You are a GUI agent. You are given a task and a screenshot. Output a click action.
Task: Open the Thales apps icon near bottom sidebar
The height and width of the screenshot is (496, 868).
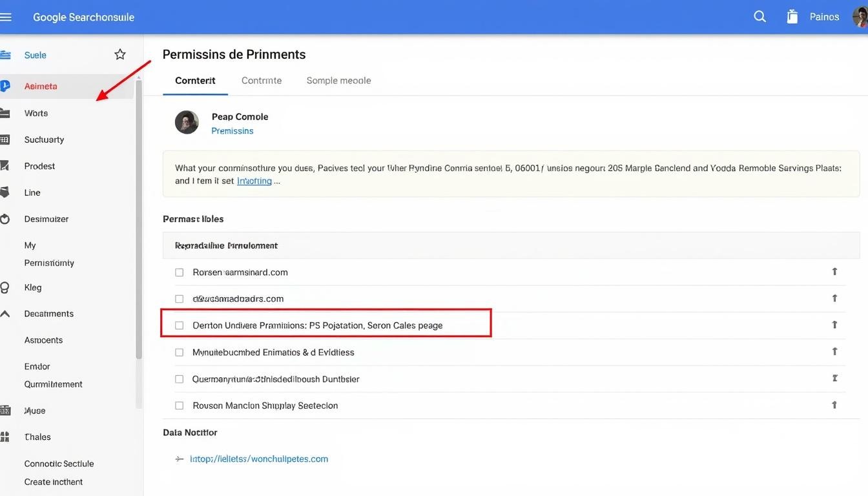point(6,437)
